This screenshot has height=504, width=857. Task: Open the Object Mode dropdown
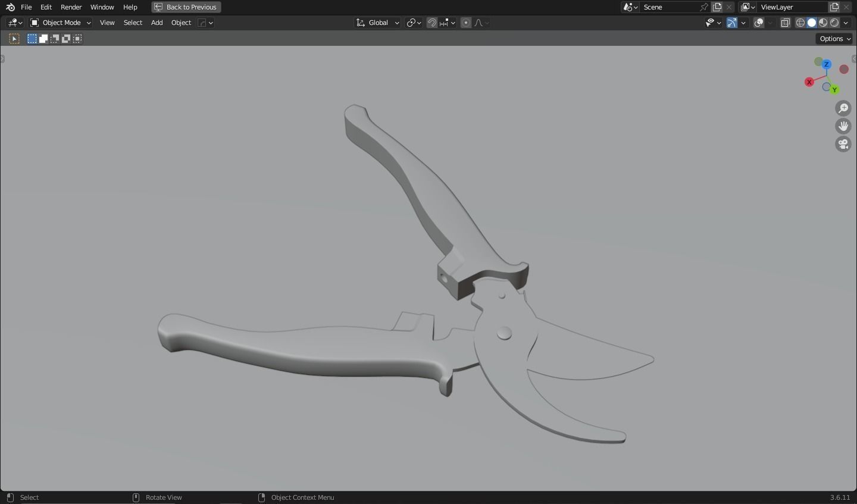coord(61,23)
